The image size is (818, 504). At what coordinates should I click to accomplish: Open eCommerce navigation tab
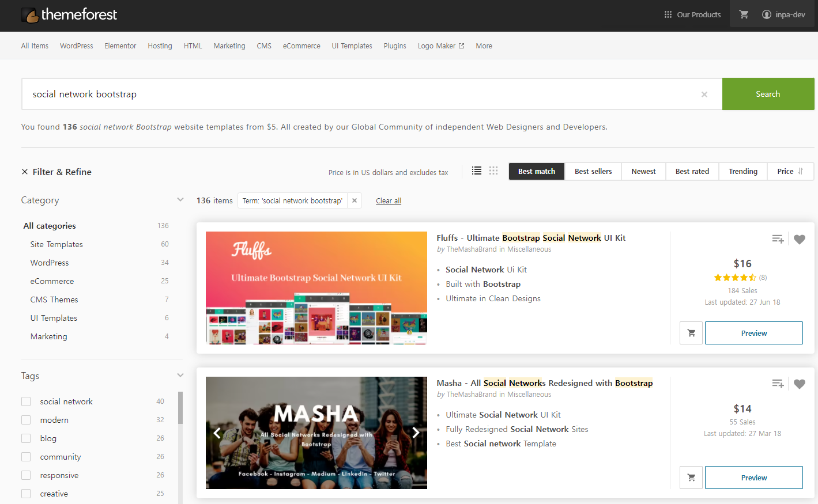click(301, 46)
